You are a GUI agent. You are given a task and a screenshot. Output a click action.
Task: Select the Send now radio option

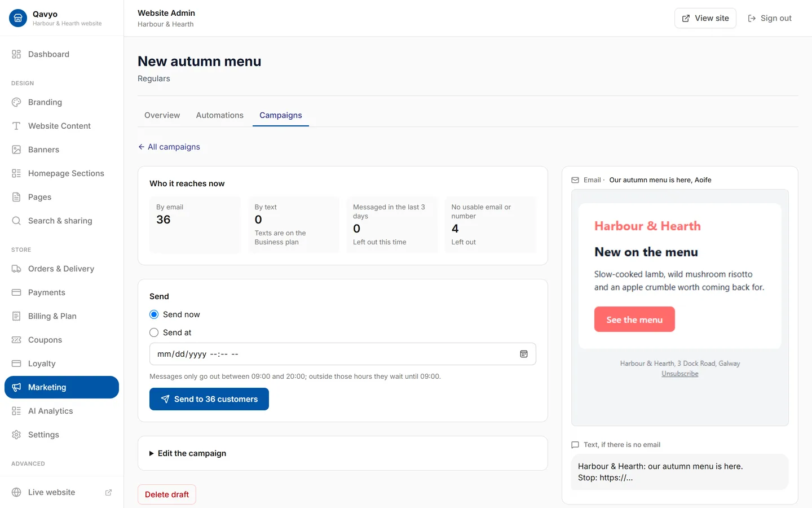(x=154, y=314)
